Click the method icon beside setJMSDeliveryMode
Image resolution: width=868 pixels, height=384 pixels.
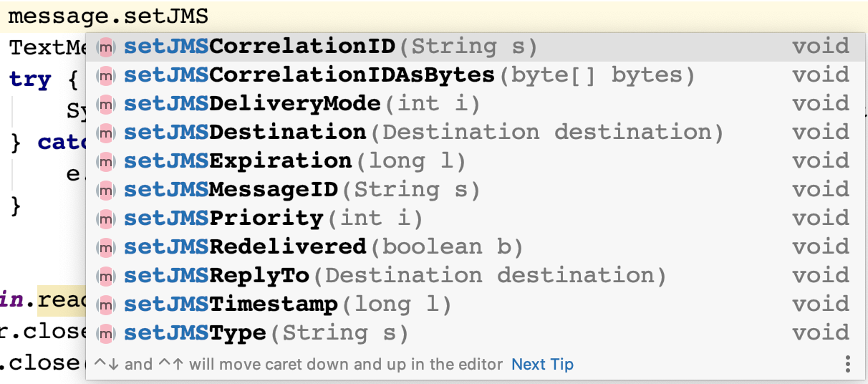point(106,104)
